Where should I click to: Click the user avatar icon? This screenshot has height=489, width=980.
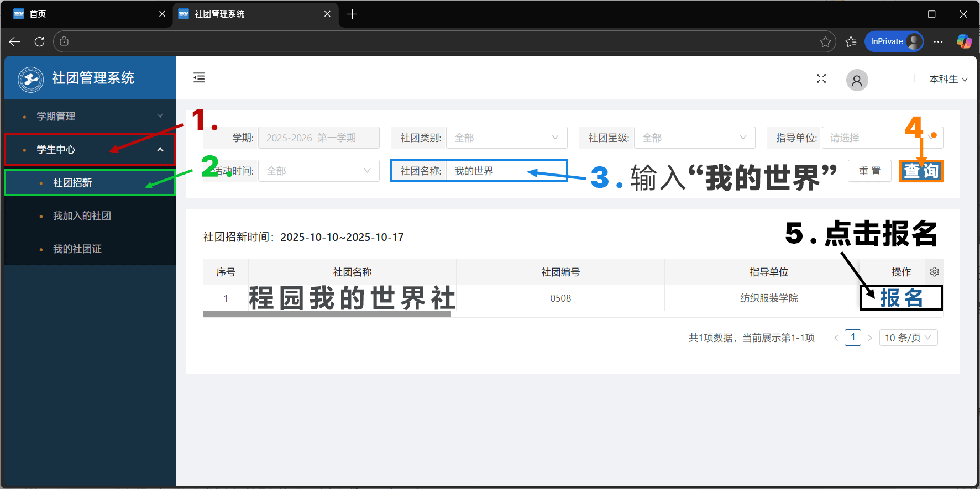[857, 81]
